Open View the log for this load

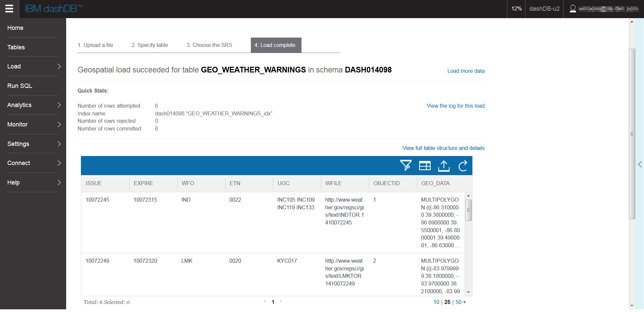455,106
